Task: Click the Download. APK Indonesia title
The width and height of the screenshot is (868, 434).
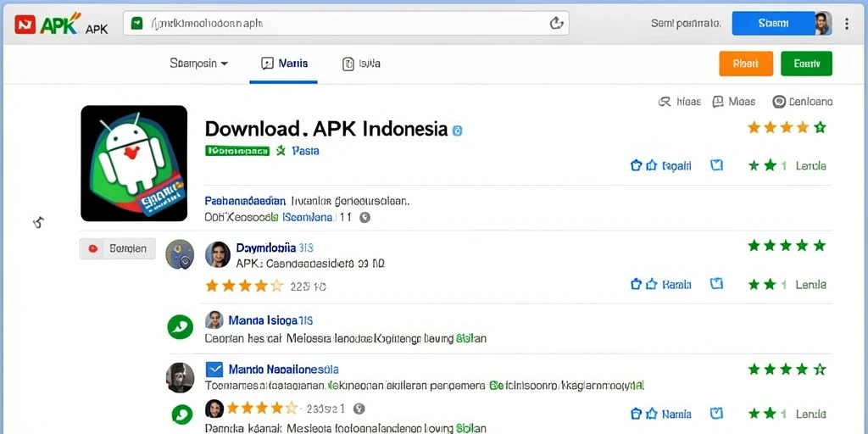Action: (326, 129)
